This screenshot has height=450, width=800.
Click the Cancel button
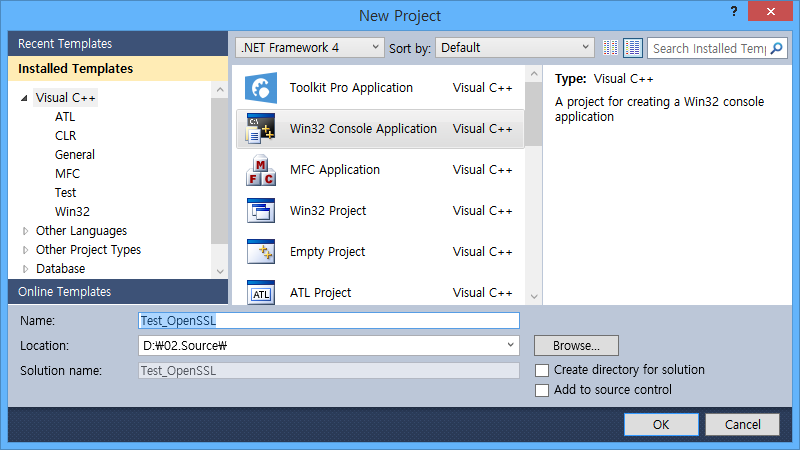click(742, 424)
